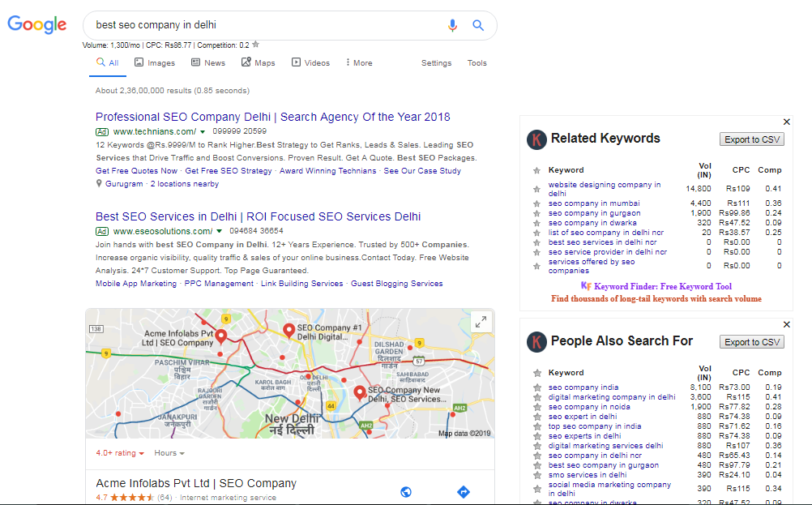Screen dimensions: 812x505
Task: Star keyword 'list of seo company in delhi ncr'
Action: (x=537, y=233)
